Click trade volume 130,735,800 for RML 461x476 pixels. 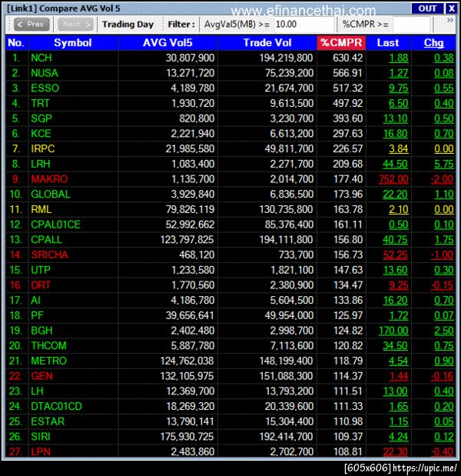coord(286,209)
